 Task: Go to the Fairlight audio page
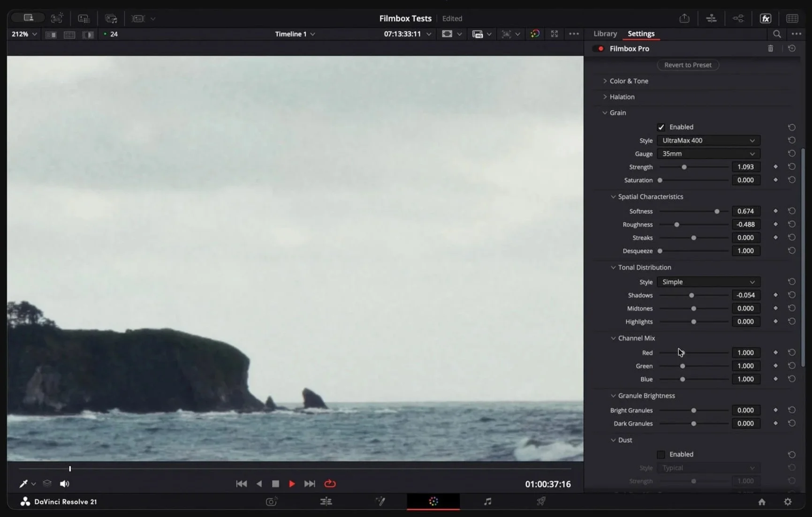tap(487, 502)
